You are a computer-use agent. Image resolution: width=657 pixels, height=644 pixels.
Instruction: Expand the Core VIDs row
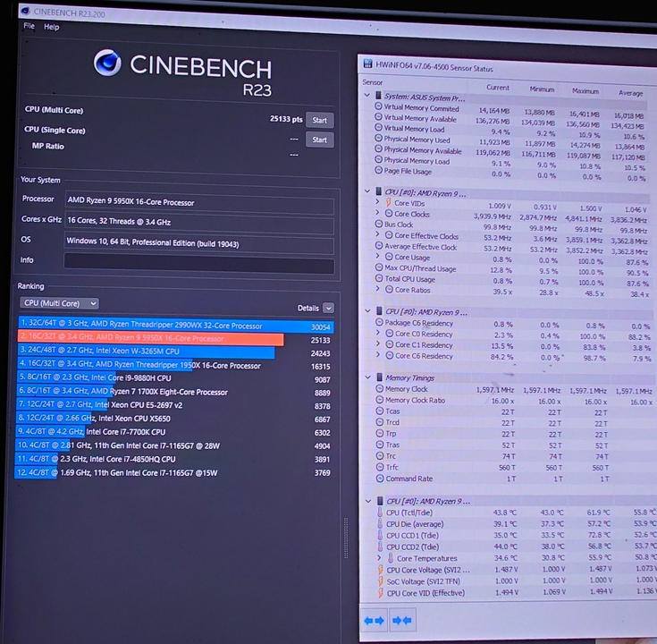[x=377, y=201]
